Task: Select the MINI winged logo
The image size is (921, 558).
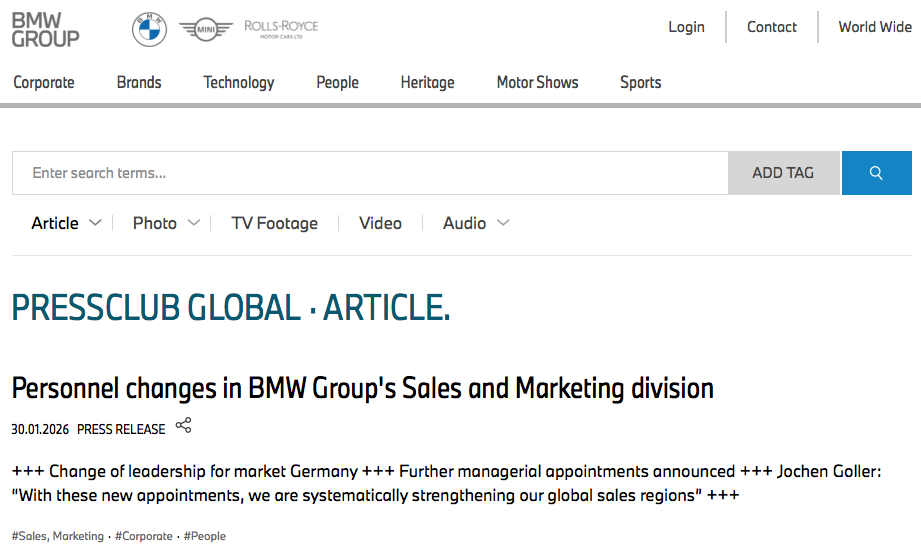Action: point(206,30)
